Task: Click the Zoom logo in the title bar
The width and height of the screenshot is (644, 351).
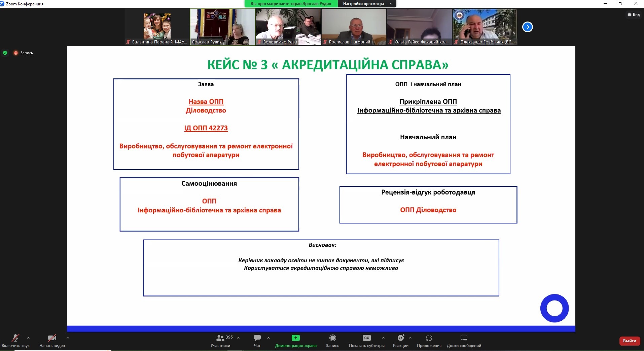Action: pos(2,4)
